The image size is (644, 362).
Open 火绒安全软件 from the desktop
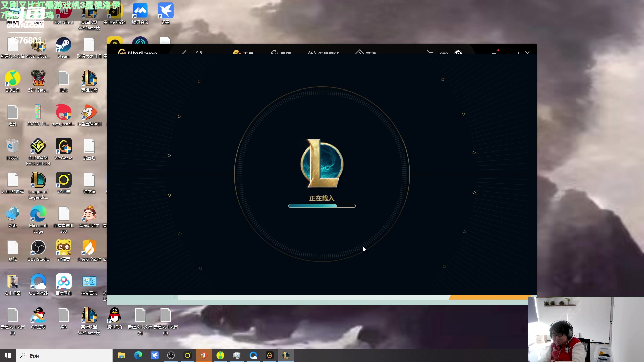89,251
